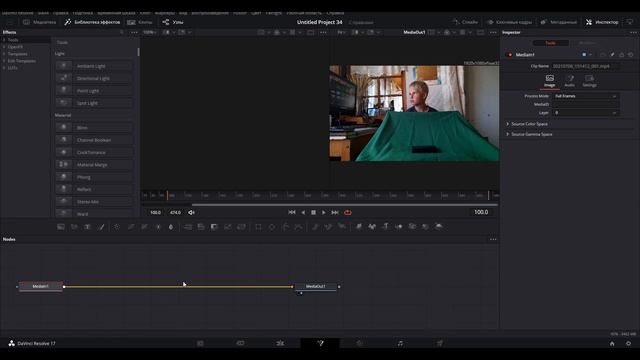Viewport: 640px width, 360px height.
Task: Open Project Settings via the gear icon
Action: point(629,344)
